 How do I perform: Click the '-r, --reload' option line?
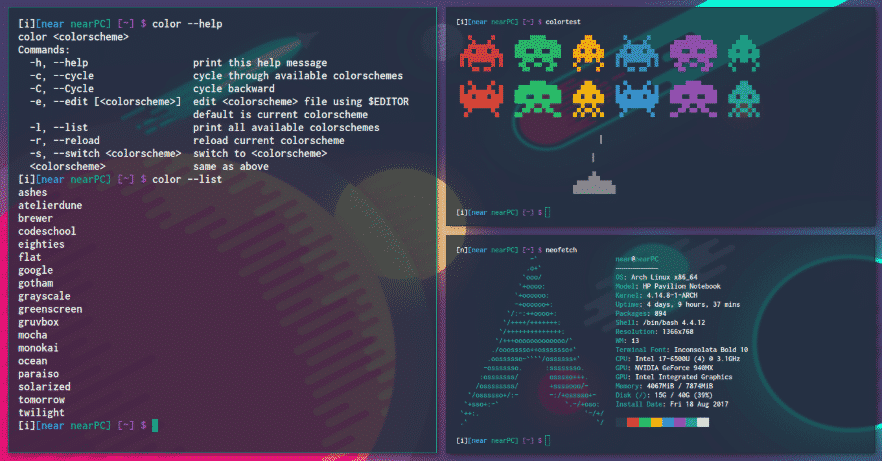pyautogui.click(x=187, y=140)
